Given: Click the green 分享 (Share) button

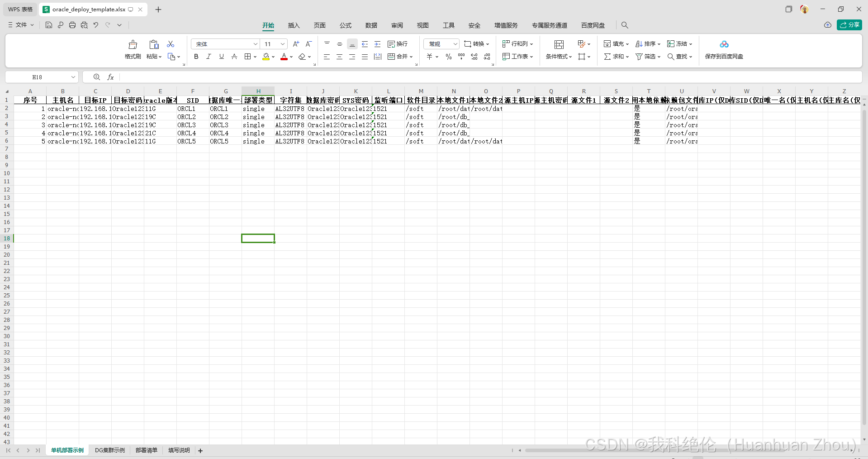Looking at the screenshot, I should click(x=849, y=25).
